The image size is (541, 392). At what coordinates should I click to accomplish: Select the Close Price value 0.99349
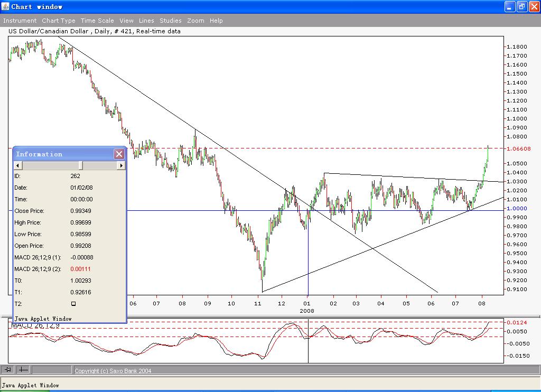pos(81,211)
